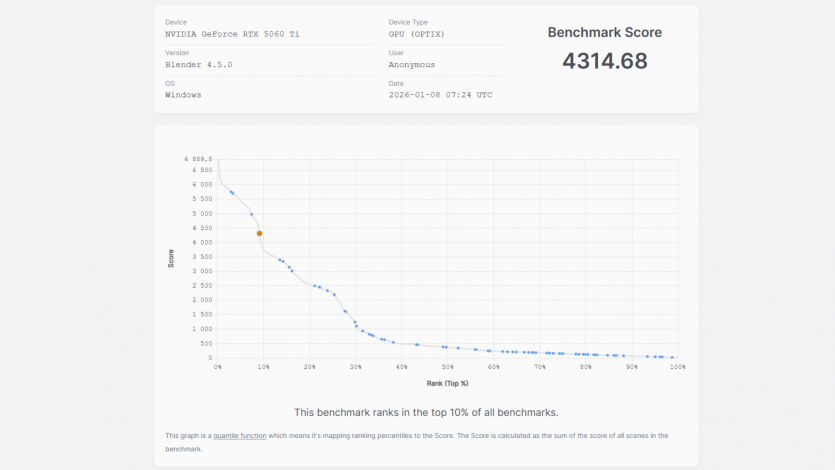Click the Blender 4.5.0 version value

point(198,65)
